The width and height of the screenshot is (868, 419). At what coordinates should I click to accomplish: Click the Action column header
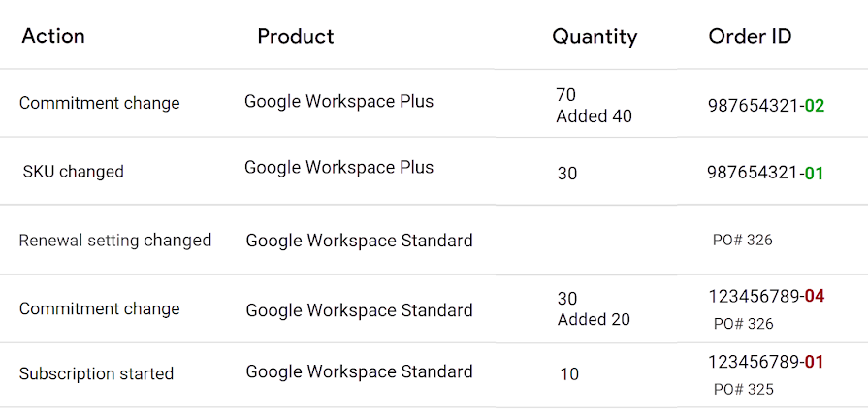click(53, 36)
